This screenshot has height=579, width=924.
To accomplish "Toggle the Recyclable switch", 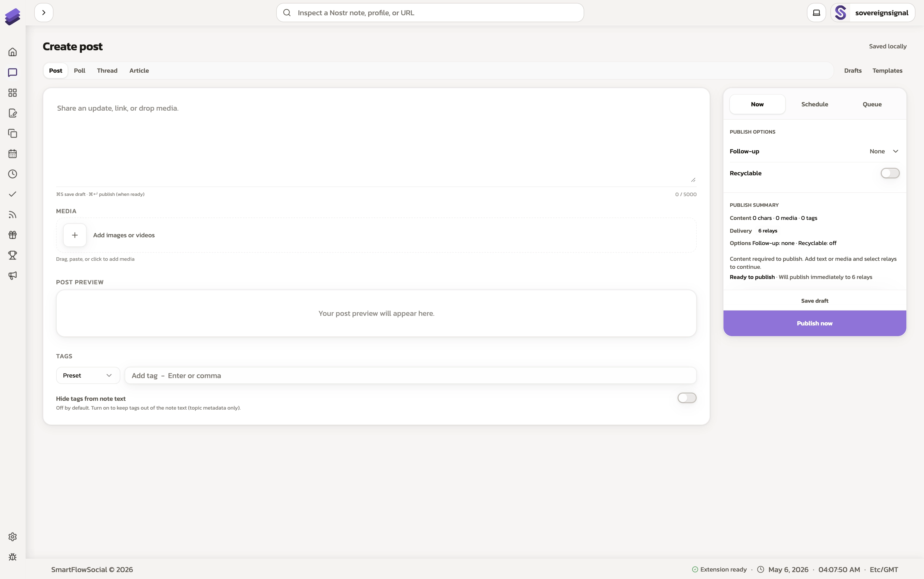I will coord(890,173).
